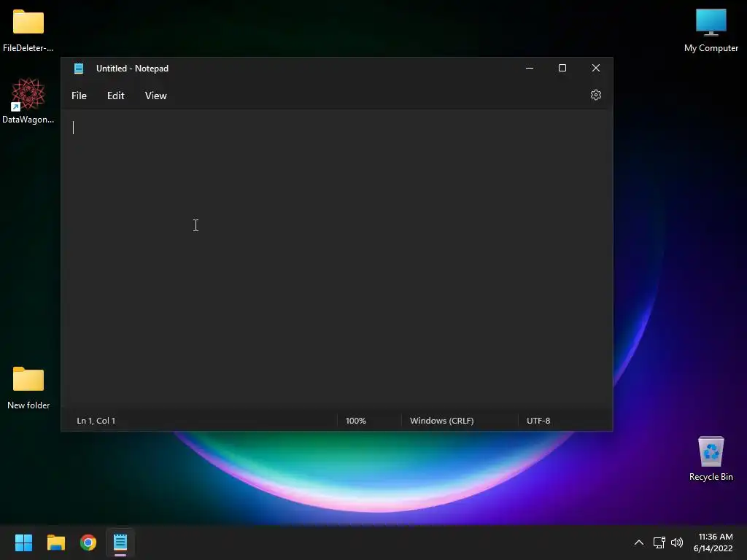Click the 100% zoom level in status bar
The height and width of the screenshot is (560, 747).
click(355, 421)
